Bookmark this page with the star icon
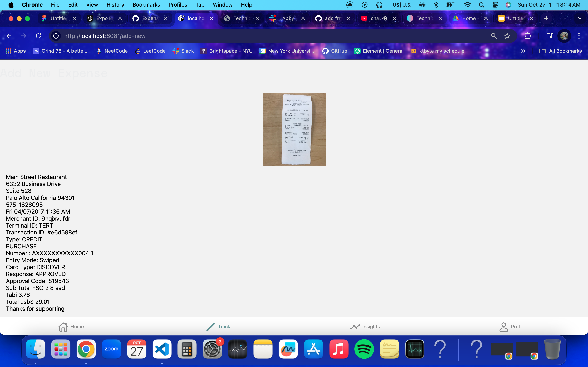The height and width of the screenshot is (367, 588). pos(507,36)
